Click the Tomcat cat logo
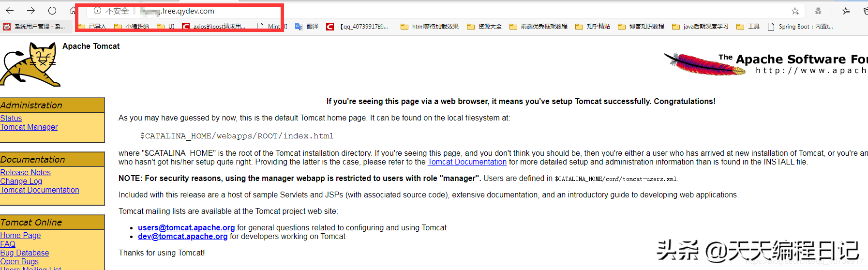Viewport: 868px width, 270px height. 30,64
